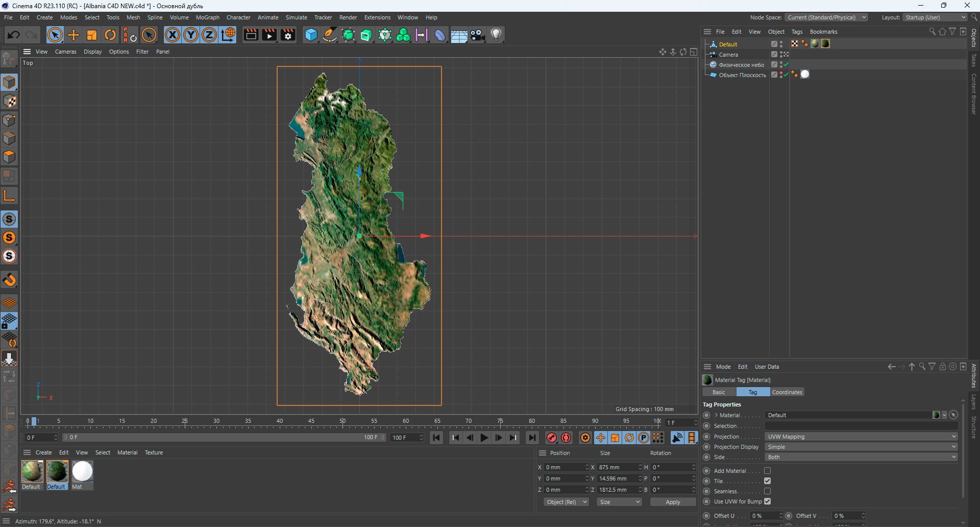Open the Layout dropdown
Screen dimensions: 980x527
935,17
